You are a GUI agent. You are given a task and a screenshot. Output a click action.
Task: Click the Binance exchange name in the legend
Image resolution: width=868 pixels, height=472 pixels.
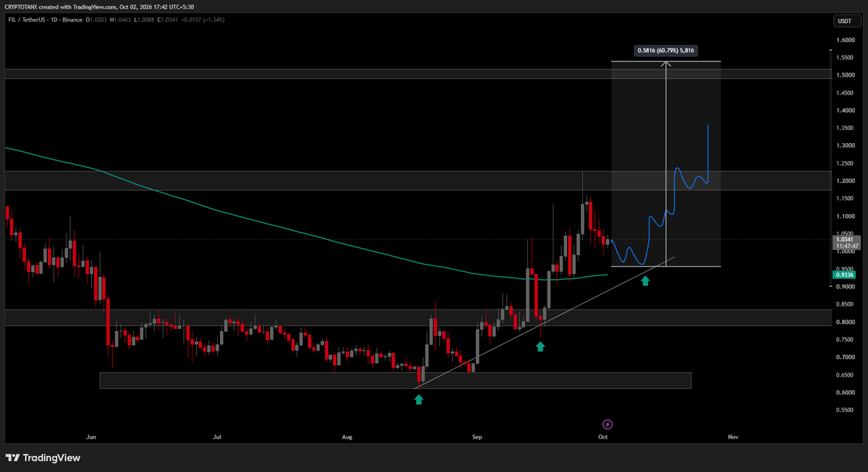pyautogui.click(x=72, y=19)
